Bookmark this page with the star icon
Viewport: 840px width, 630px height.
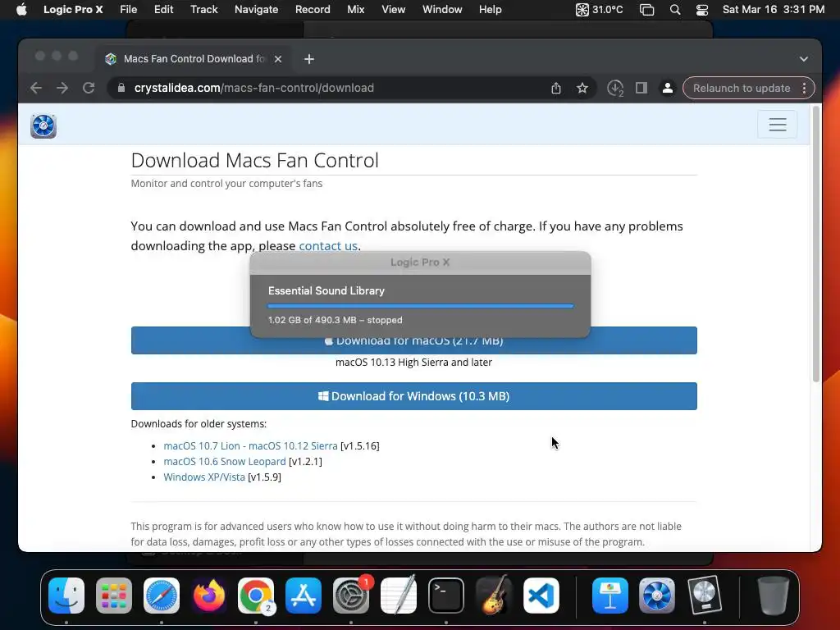pos(582,88)
